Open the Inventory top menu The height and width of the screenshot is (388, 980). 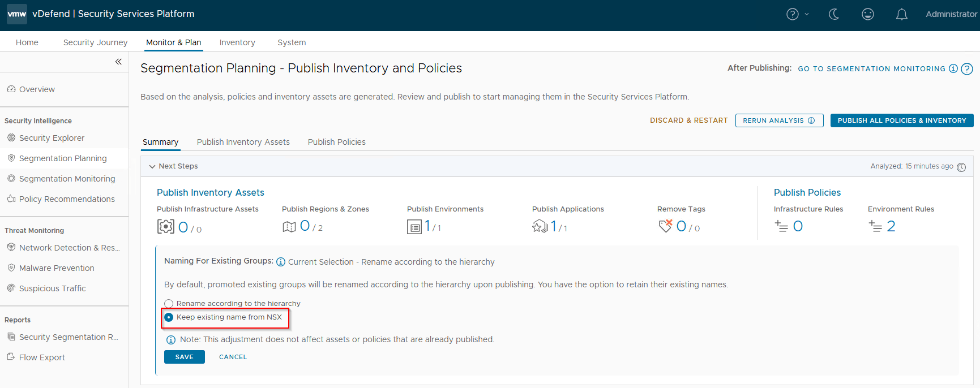(x=237, y=42)
